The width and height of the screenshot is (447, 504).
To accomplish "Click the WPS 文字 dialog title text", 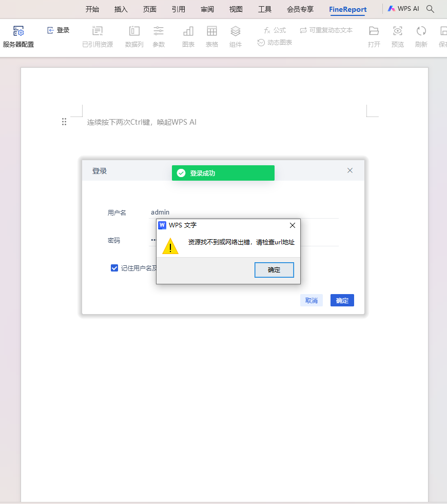I will (183, 225).
